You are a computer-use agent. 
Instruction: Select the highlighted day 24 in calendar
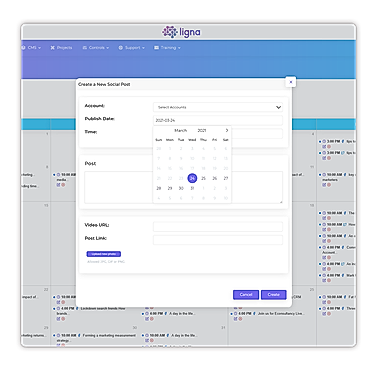(x=192, y=178)
